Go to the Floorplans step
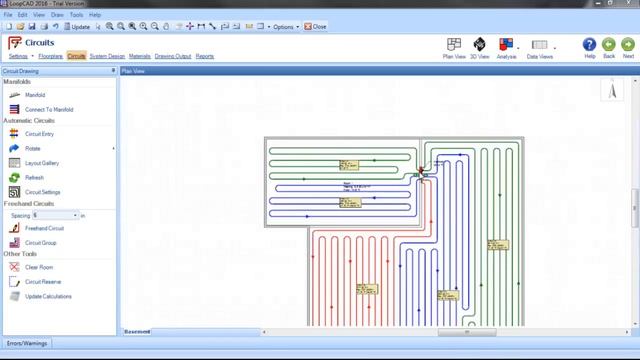 (51, 56)
